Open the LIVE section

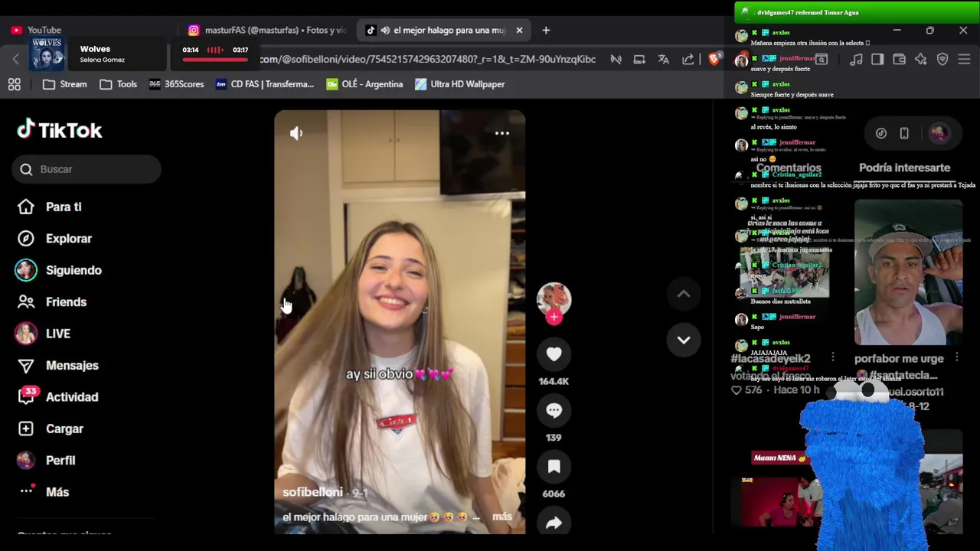[x=57, y=334]
